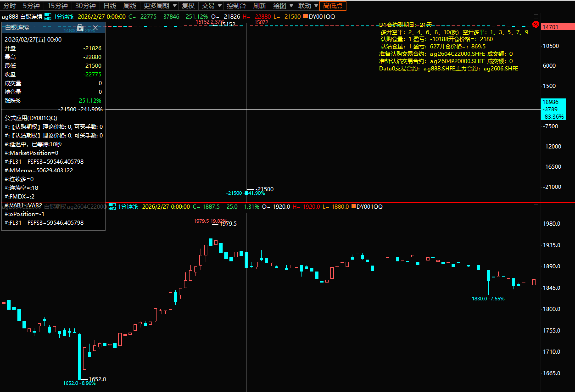Switch to the 日线 daily tab

coord(110,6)
